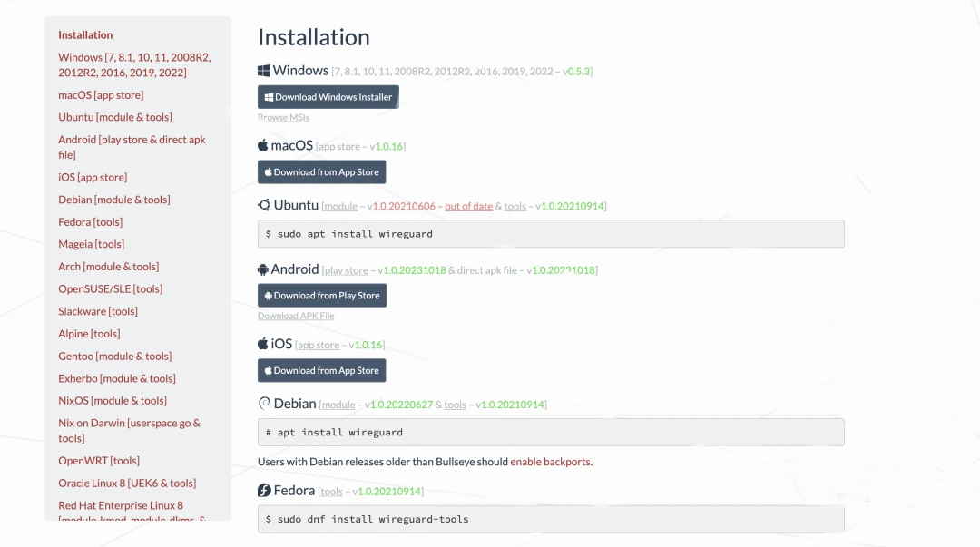The width and height of the screenshot is (980, 547).
Task: Select OpenWRT [tools] in sidebar navigation
Action: pyautogui.click(x=99, y=460)
